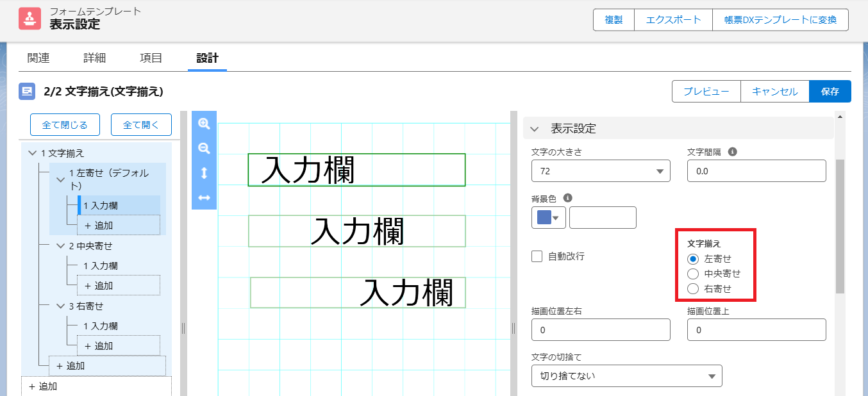Switch to the 詳細 tab
The width and height of the screenshot is (868, 396).
coord(94,58)
